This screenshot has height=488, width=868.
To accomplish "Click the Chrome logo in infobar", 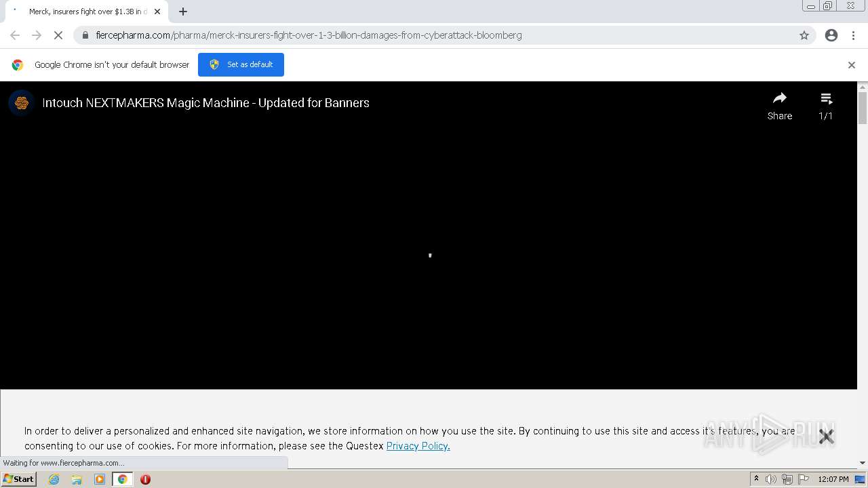I will [18, 65].
